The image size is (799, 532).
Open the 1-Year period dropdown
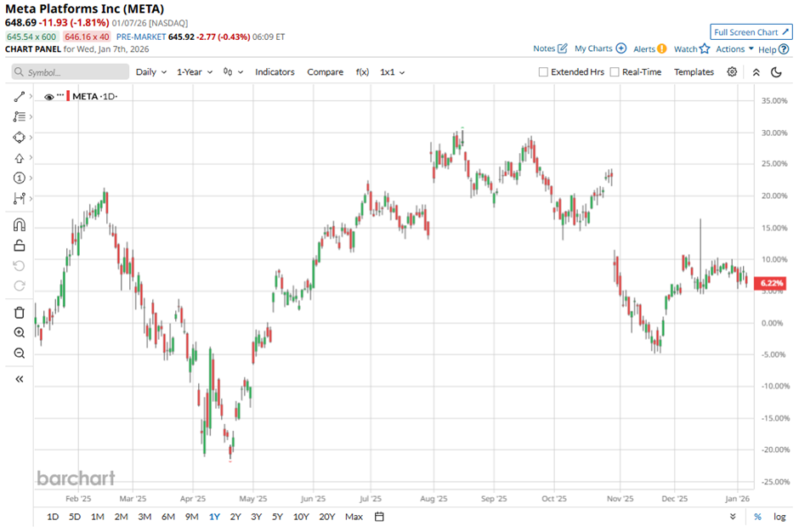[x=194, y=72]
